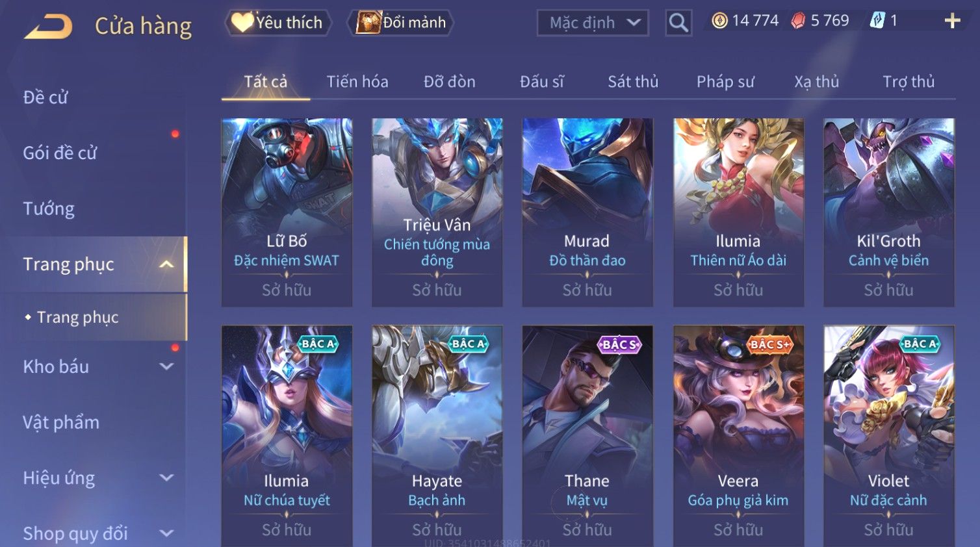Click the red ruby currency icon
Image resolution: width=980 pixels, height=547 pixels.
click(x=797, y=21)
